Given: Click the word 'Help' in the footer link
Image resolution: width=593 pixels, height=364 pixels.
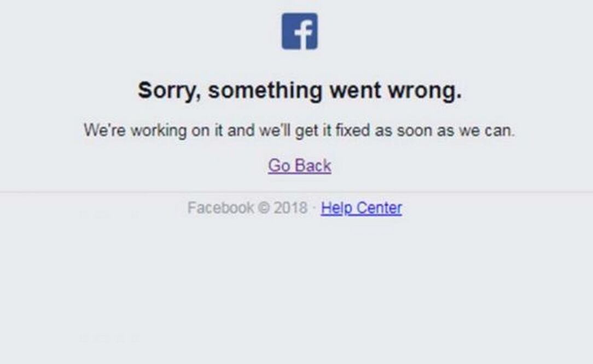Looking at the screenshot, I should [x=337, y=208].
